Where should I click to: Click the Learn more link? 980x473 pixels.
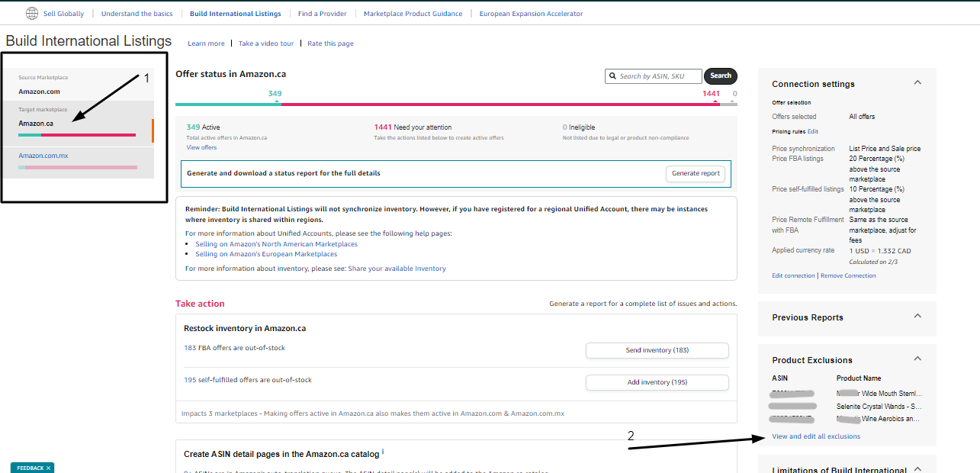pyautogui.click(x=207, y=43)
